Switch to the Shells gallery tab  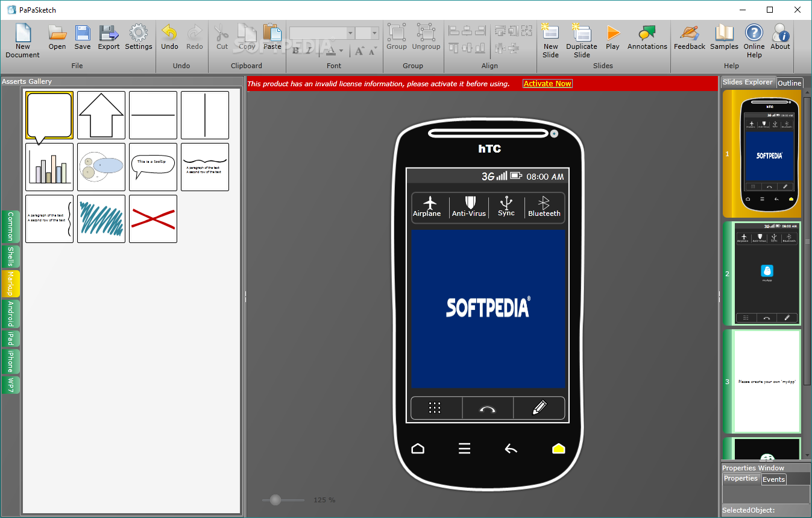[x=11, y=257]
